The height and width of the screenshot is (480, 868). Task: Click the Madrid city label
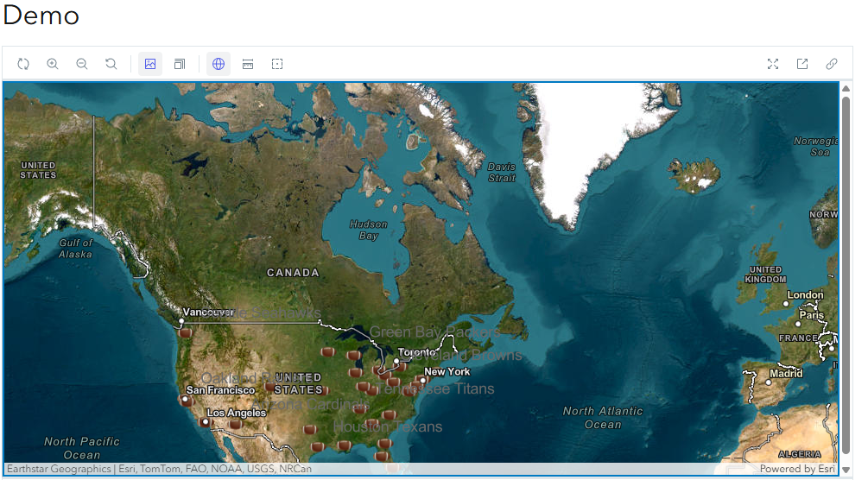786,374
